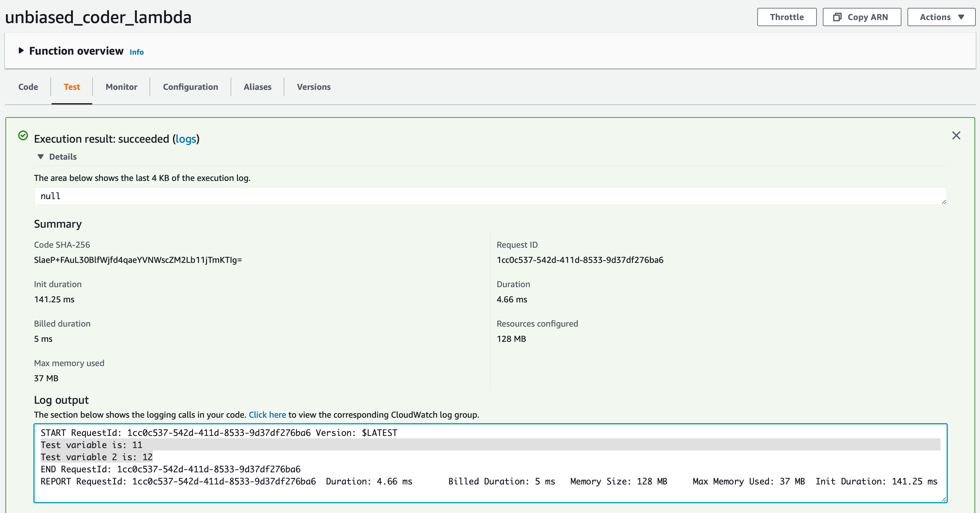Enable the Test tab view
This screenshot has width=980, height=513.
[71, 87]
